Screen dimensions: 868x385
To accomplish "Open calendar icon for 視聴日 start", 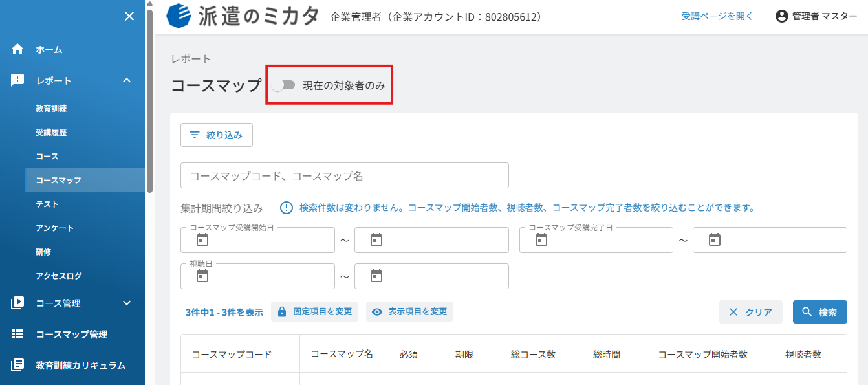I will pos(202,276).
